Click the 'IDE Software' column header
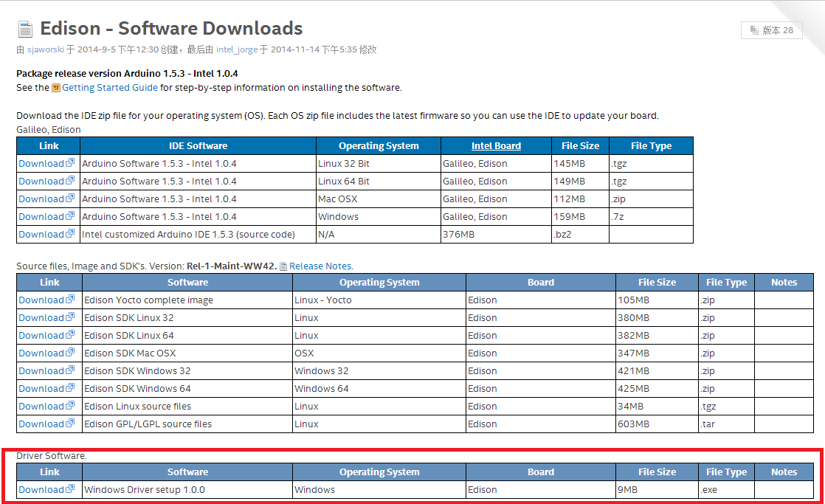 coord(198,145)
